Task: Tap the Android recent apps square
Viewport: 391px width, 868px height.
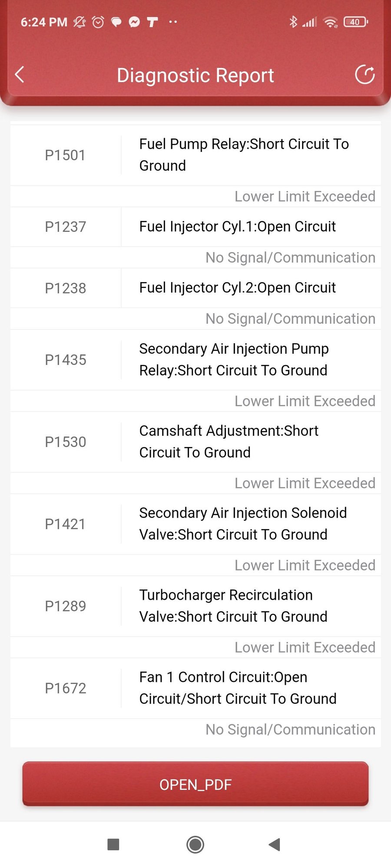Action: point(113,844)
